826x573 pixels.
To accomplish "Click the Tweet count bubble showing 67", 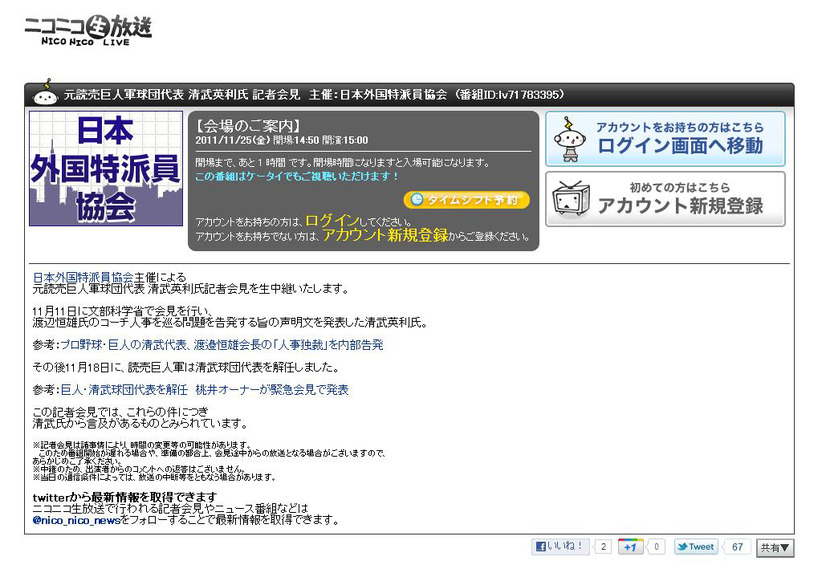I will coord(737,547).
